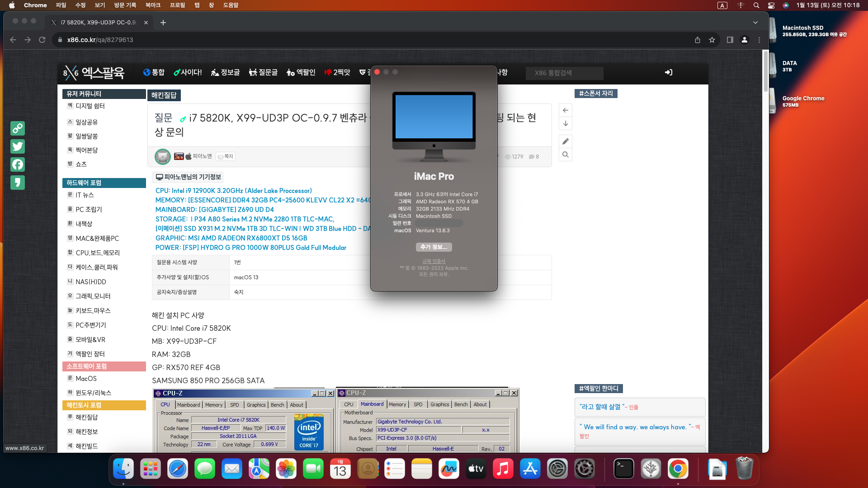Click the link share floating icon
The image size is (868, 488).
18,128
